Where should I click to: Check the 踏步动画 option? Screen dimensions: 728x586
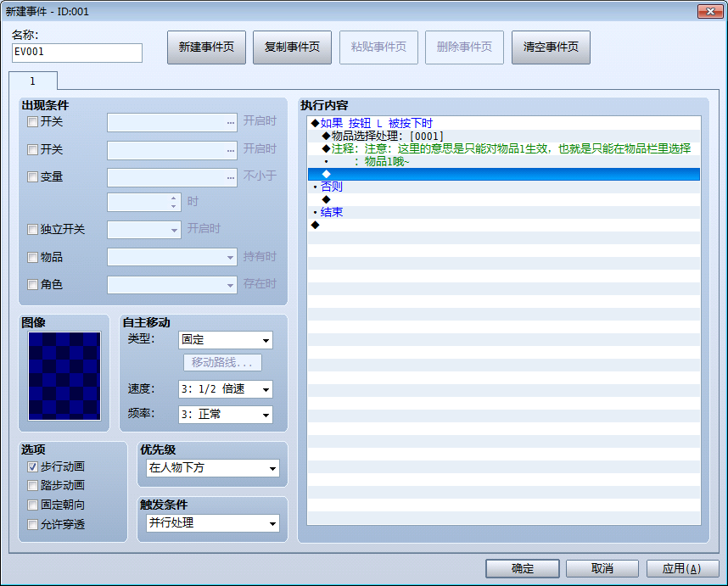coord(32,486)
